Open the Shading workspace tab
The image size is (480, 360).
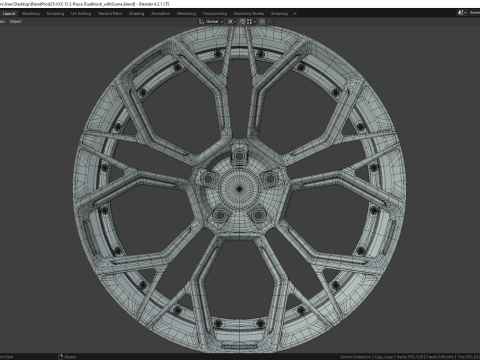137,14
